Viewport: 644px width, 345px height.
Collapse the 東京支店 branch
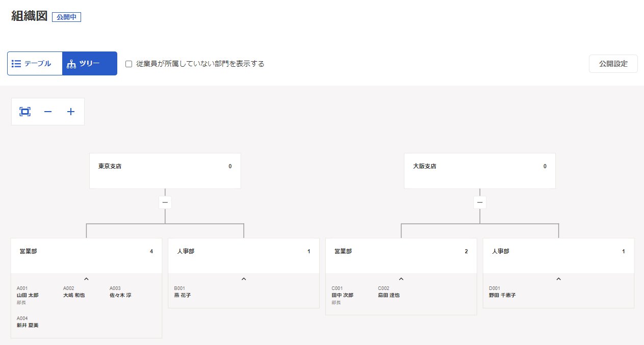pyautogui.click(x=165, y=202)
